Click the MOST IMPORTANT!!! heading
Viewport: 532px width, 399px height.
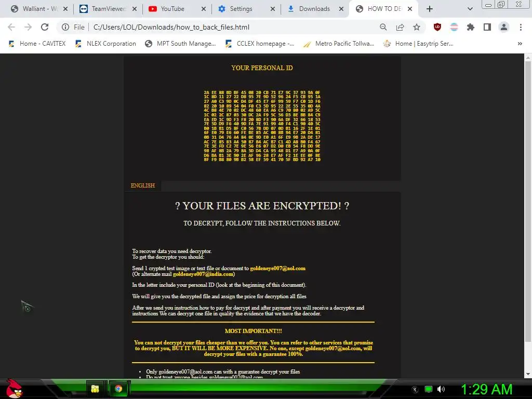(x=254, y=331)
